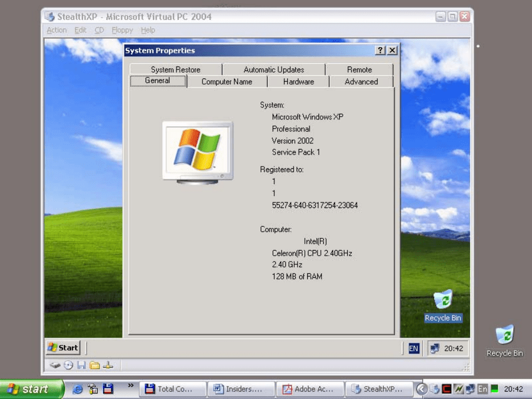Click the 'Professional' edition text
The width and height of the screenshot is (532, 399).
(291, 129)
